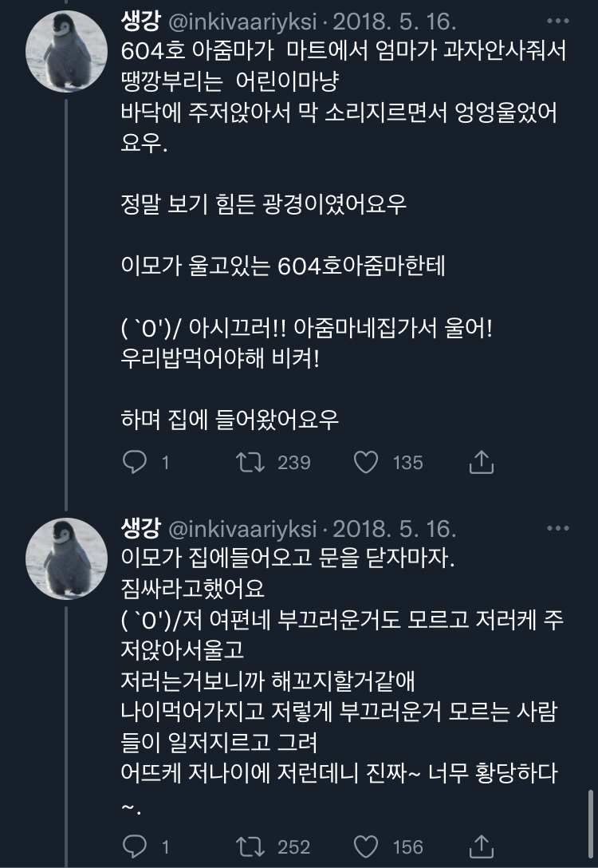Open more options on the second tweet
The height and width of the screenshot is (868, 598).
[558, 528]
